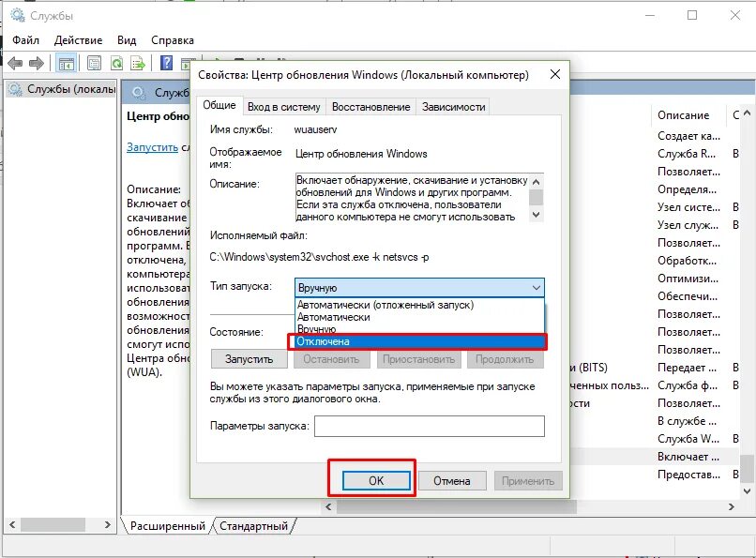756x558 pixels.
Task: Click services list vertical scrollbar down arrow
Action: click(x=747, y=491)
